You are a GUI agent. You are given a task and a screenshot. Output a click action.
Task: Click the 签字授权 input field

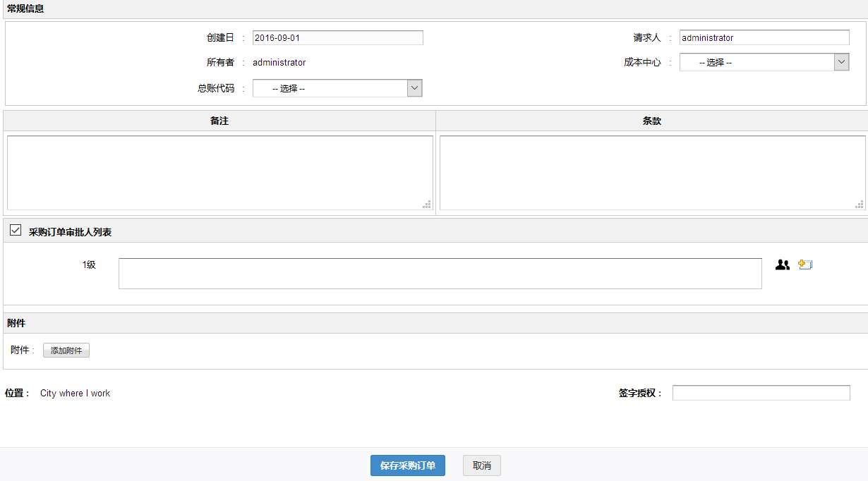(761, 393)
